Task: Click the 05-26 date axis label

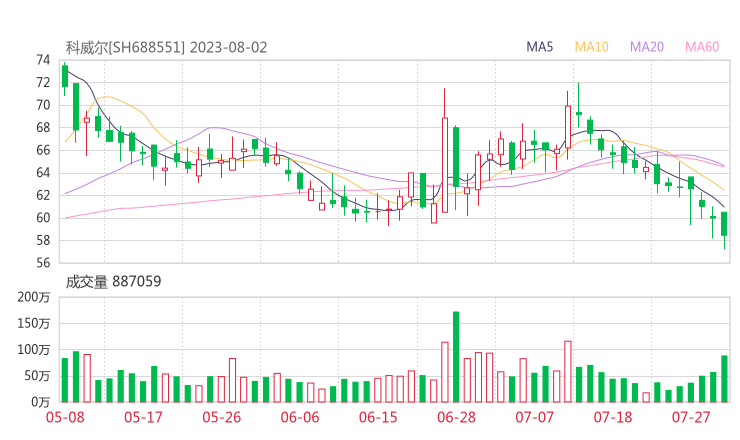Action: [x=221, y=417]
